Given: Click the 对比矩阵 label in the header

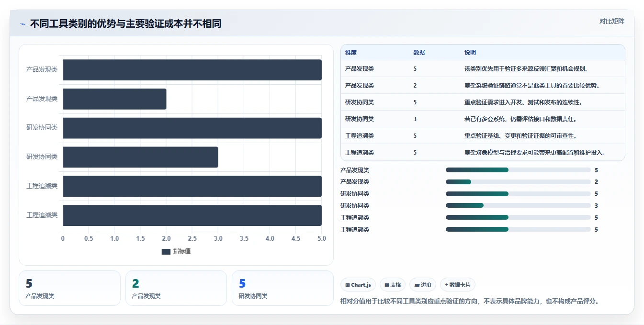Looking at the screenshot, I should [612, 21].
